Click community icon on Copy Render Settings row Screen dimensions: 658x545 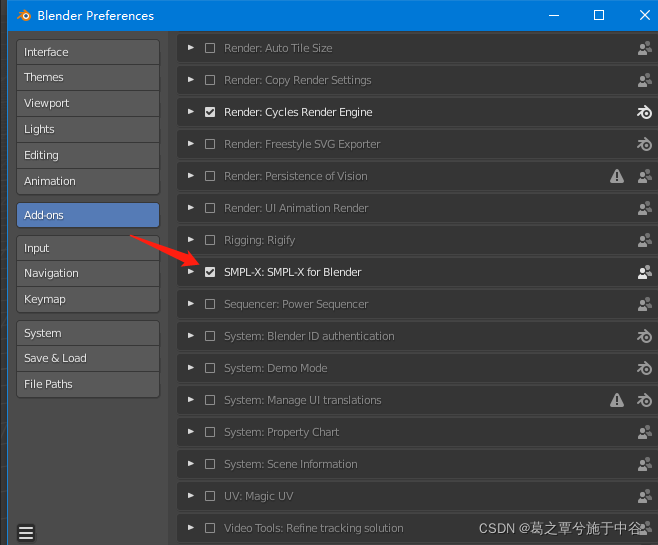point(645,80)
